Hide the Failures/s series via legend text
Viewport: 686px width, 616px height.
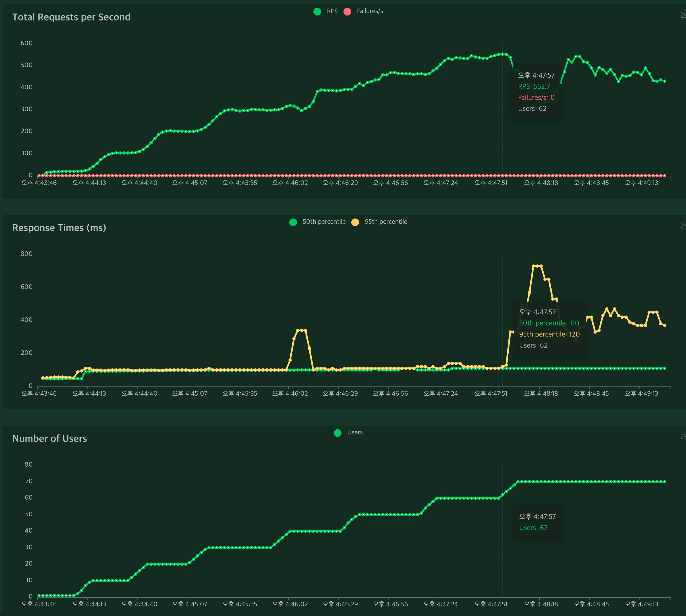click(370, 11)
